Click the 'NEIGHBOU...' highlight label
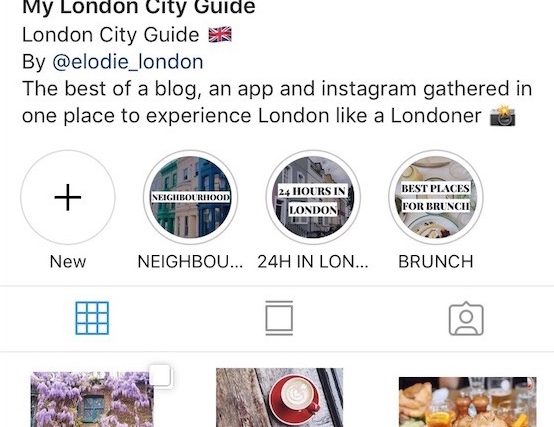554x427 pixels. point(190,262)
